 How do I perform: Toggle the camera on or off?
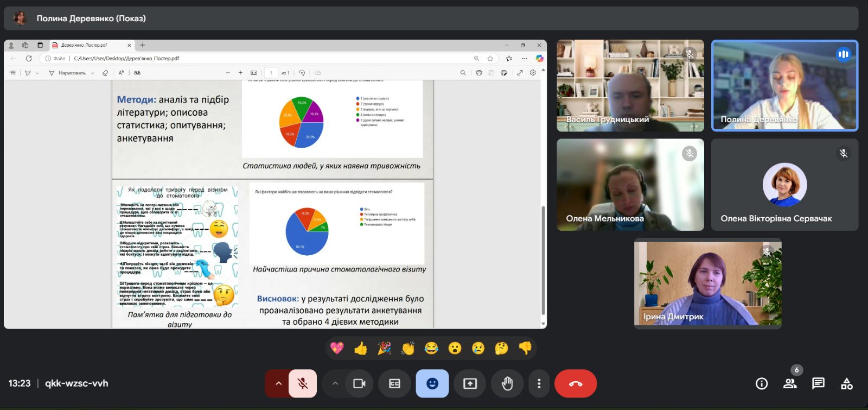click(359, 383)
